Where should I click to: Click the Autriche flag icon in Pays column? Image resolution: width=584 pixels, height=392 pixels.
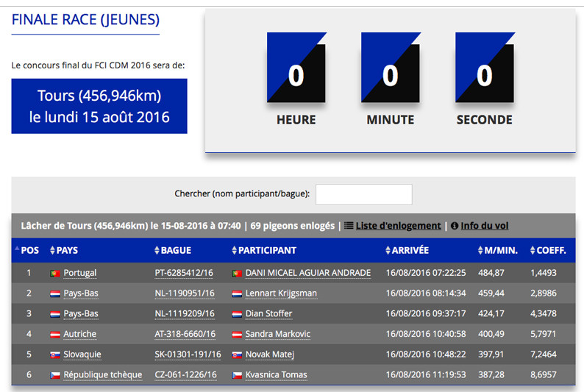click(54, 334)
